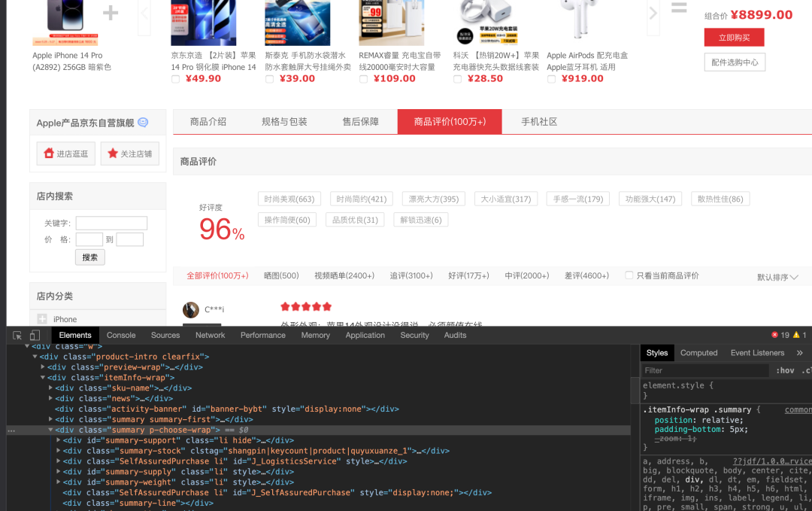Toggle :hov element state in Styles
This screenshot has height=511, width=812.
(785, 370)
